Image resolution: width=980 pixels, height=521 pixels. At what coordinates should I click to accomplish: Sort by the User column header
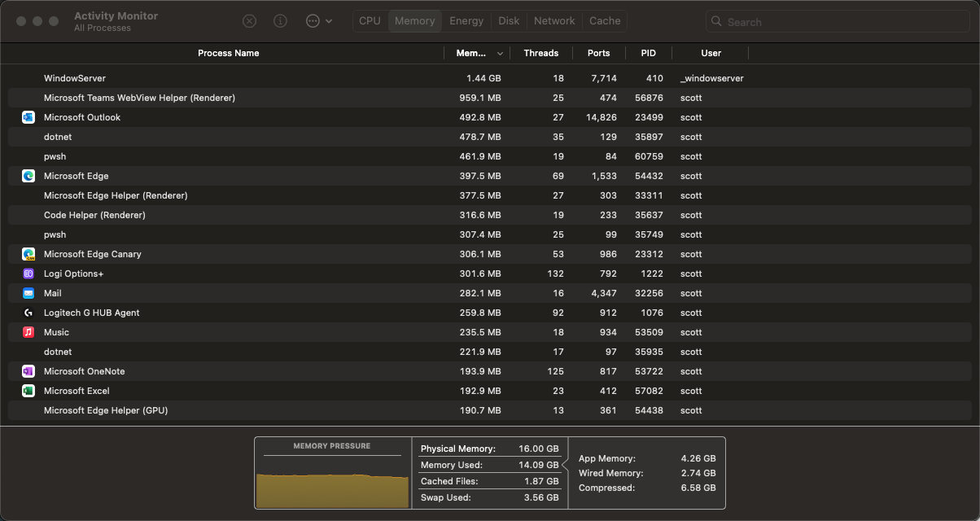point(711,53)
